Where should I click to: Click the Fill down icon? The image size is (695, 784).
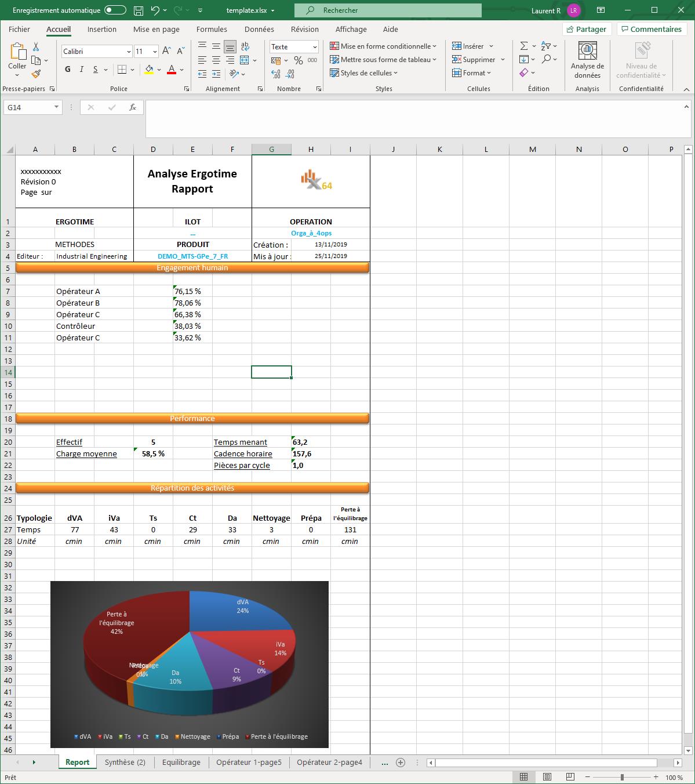[524, 60]
